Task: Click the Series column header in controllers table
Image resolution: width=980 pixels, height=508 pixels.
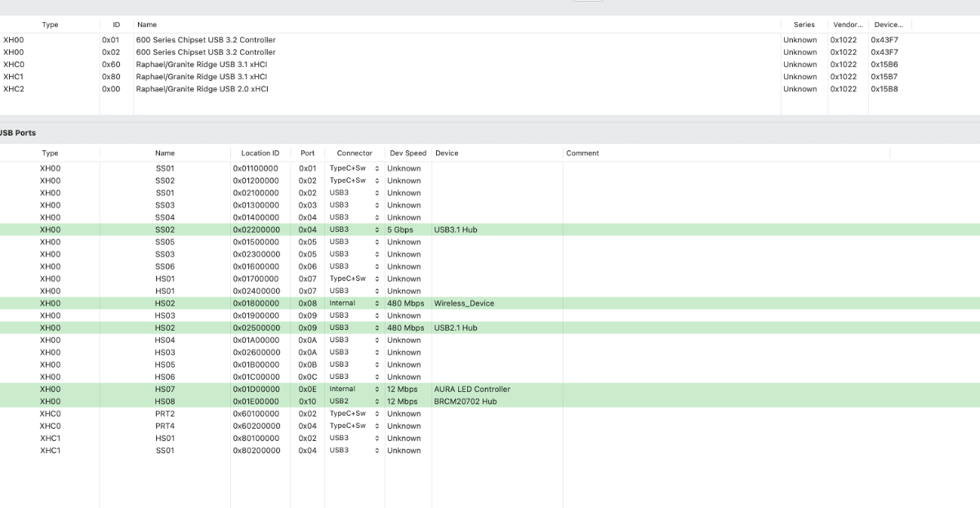Action: (x=803, y=25)
